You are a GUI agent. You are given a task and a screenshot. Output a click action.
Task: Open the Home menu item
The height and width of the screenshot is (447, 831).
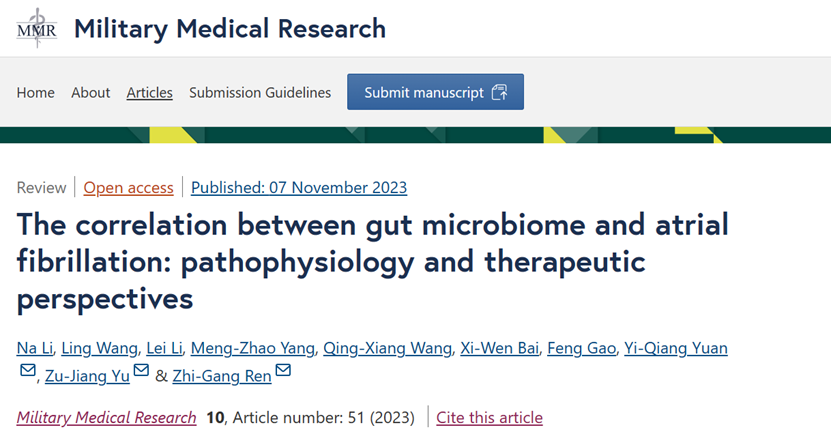[36, 92]
